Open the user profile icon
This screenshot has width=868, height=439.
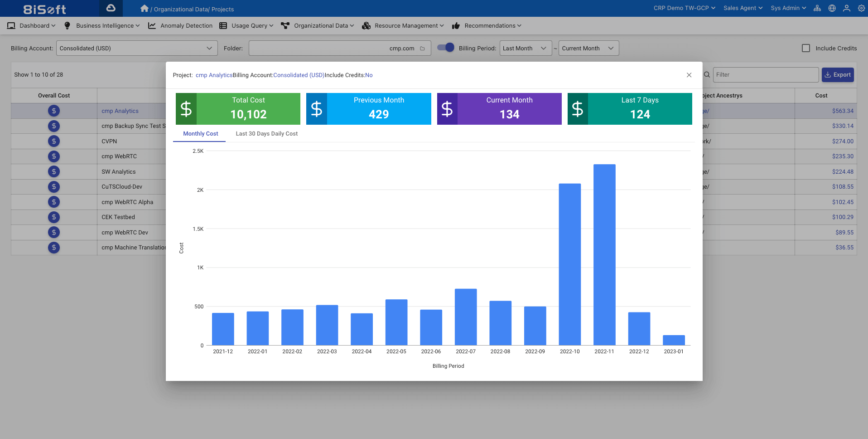pyautogui.click(x=846, y=8)
